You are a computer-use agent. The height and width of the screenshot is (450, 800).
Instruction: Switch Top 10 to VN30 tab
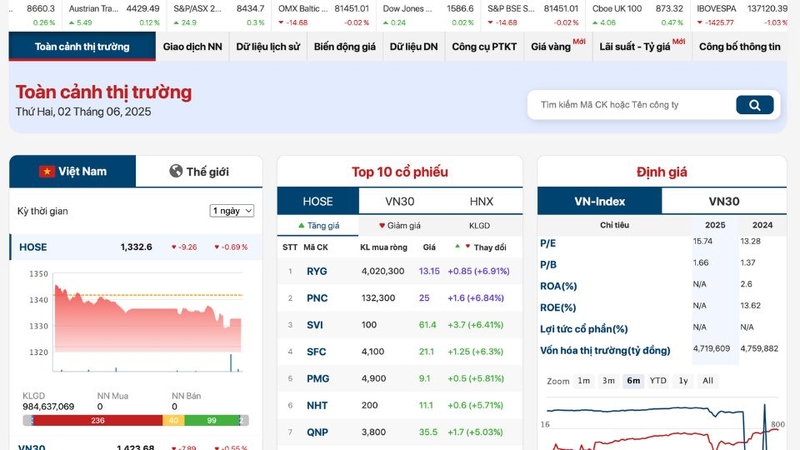point(399,202)
